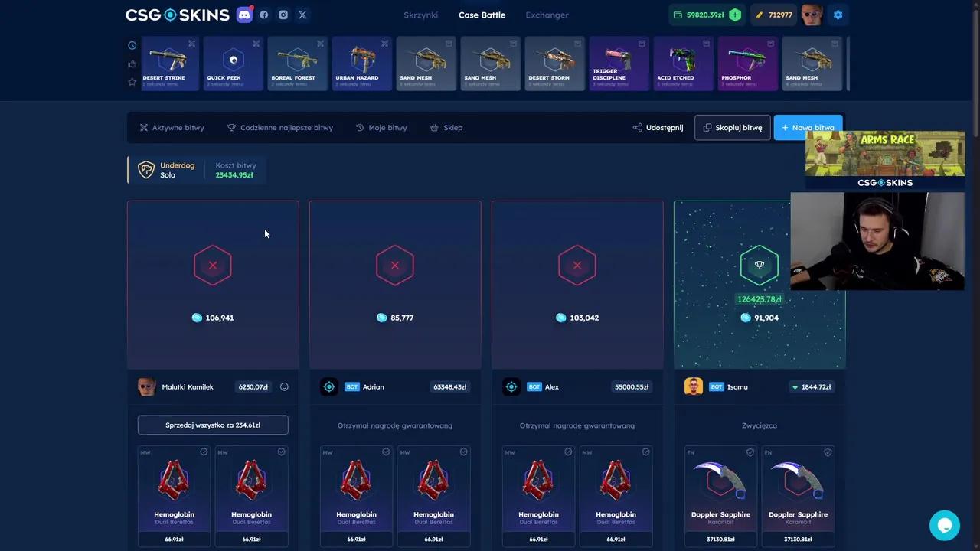Screen dimensions: 980x551
Task: Switch to Aktywne bitwy
Action: tap(172, 128)
